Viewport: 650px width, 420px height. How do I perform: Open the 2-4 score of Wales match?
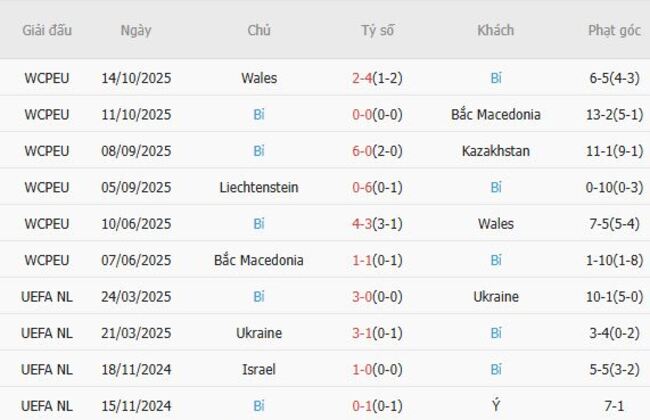[x=363, y=78]
